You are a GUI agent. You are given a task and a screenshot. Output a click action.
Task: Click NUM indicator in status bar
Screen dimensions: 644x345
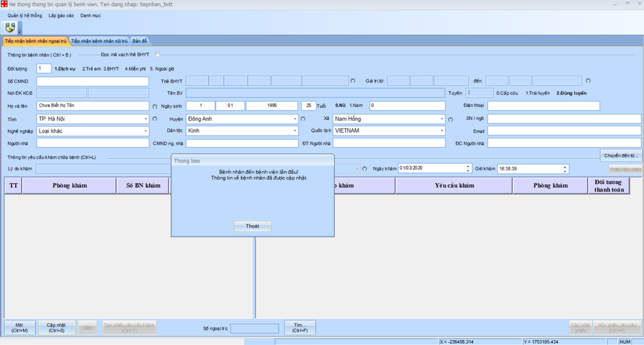[625, 342]
